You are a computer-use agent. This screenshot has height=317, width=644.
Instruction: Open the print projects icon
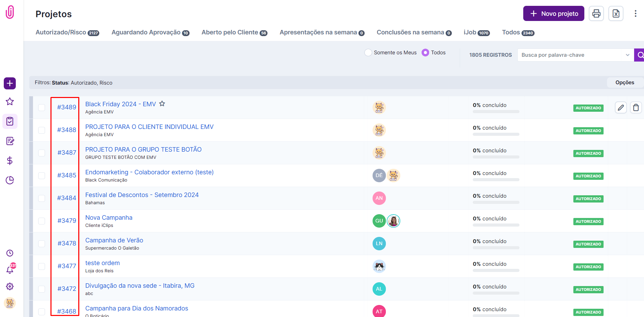pos(596,13)
